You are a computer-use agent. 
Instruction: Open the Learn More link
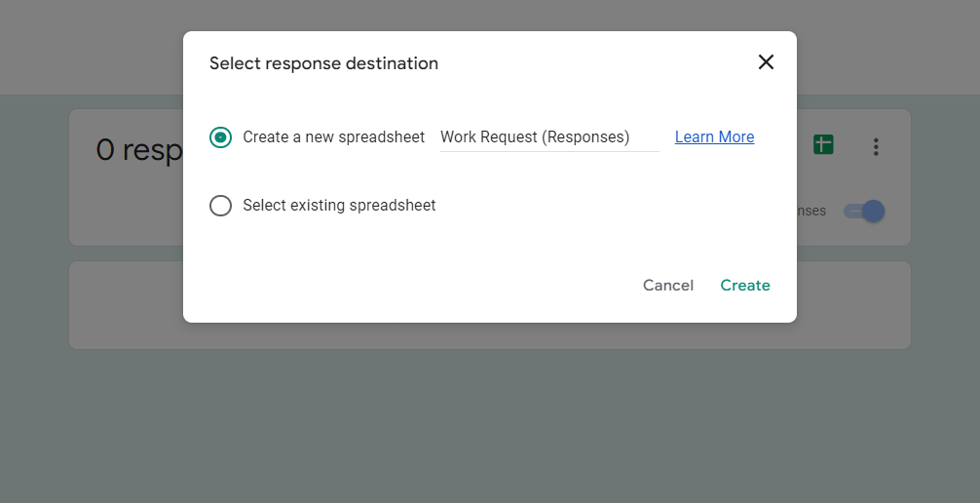tap(714, 137)
